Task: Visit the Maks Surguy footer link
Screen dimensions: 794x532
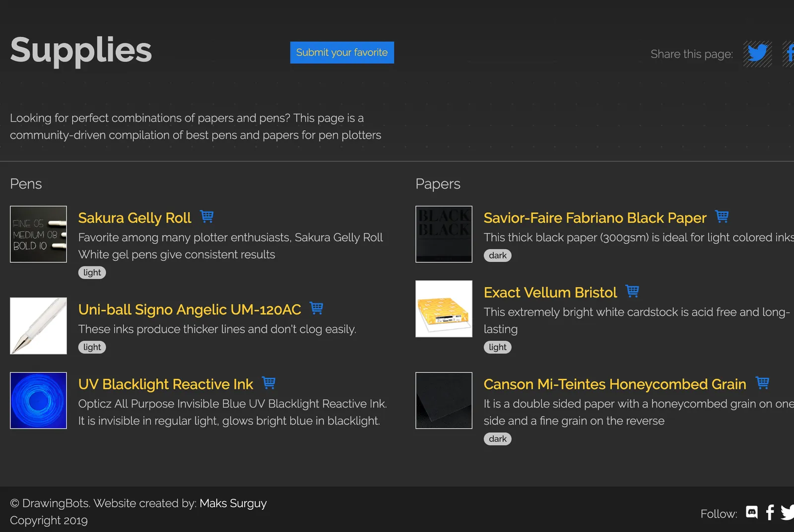Action: coord(233,503)
